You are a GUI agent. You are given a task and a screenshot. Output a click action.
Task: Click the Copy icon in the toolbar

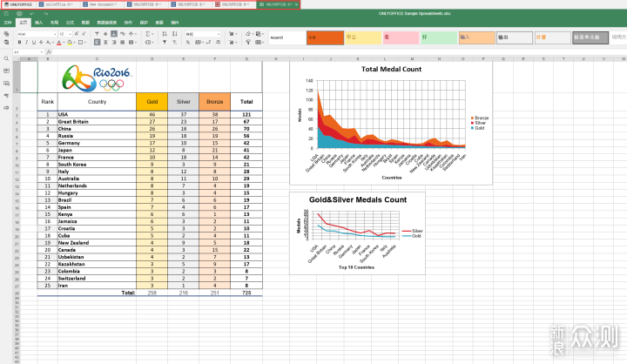click(6, 34)
